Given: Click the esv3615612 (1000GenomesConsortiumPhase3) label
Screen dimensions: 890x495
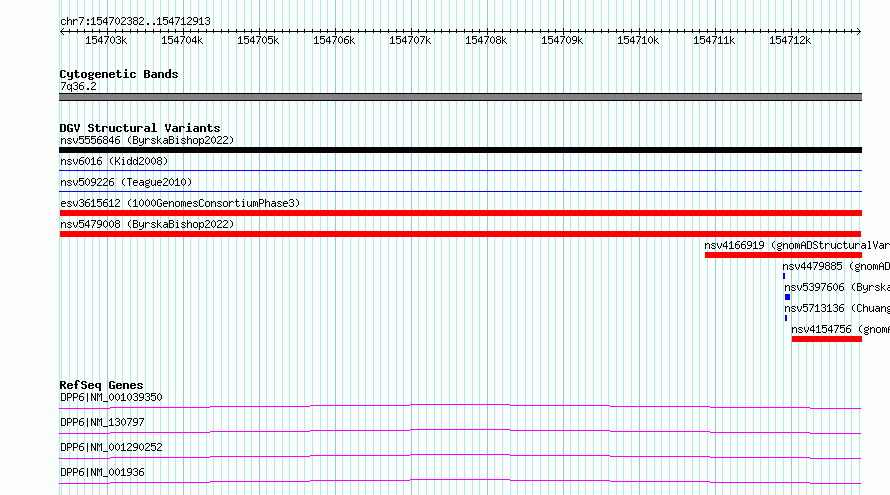Looking at the screenshot, I should [180, 203].
